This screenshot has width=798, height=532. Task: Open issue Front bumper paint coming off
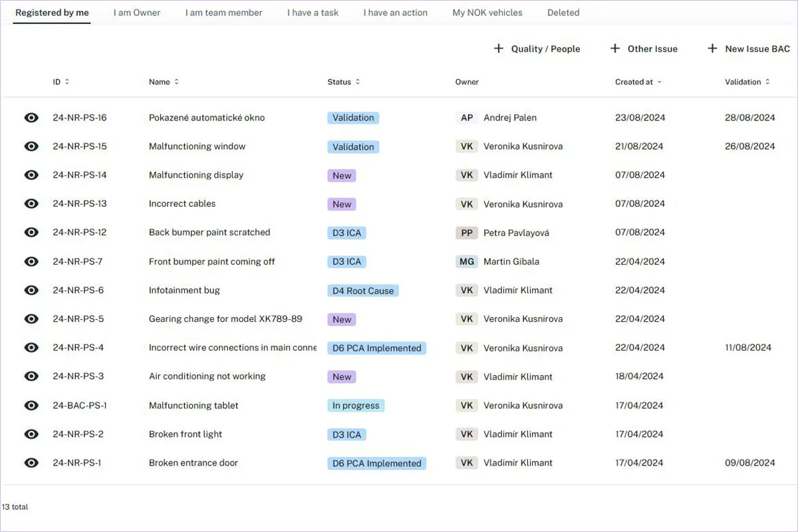pos(211,261)
